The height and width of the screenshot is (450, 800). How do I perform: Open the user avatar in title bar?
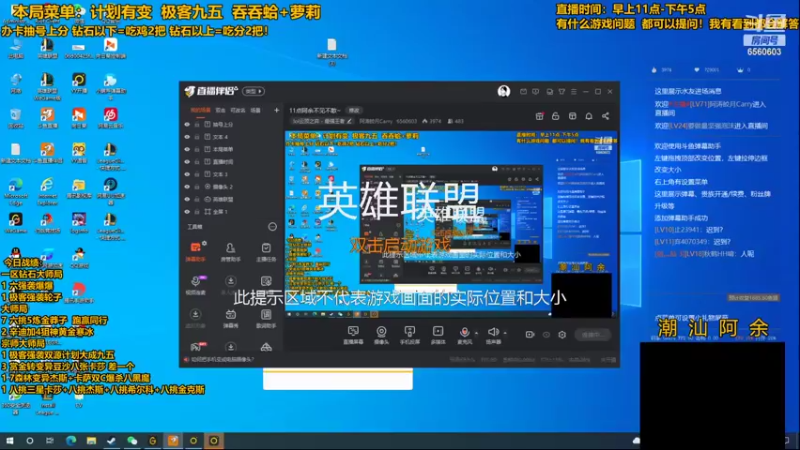(504, 91)
